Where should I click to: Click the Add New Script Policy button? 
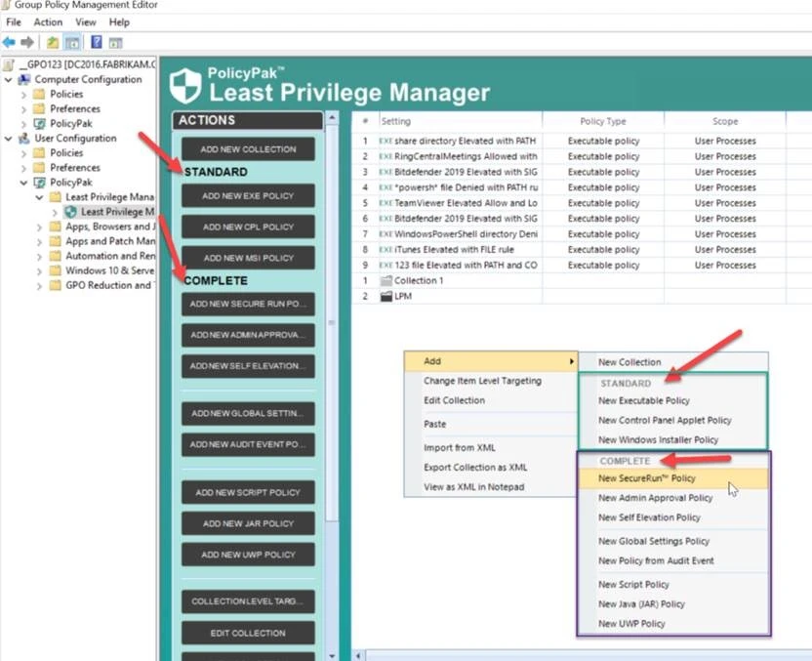tap(248, 493)
